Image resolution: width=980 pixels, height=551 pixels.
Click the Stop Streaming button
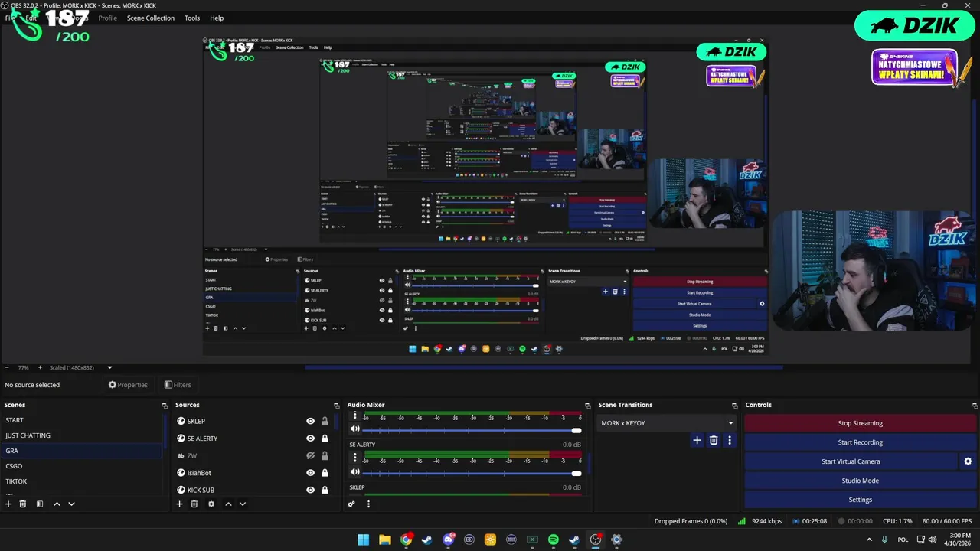[x=860, y=423]
